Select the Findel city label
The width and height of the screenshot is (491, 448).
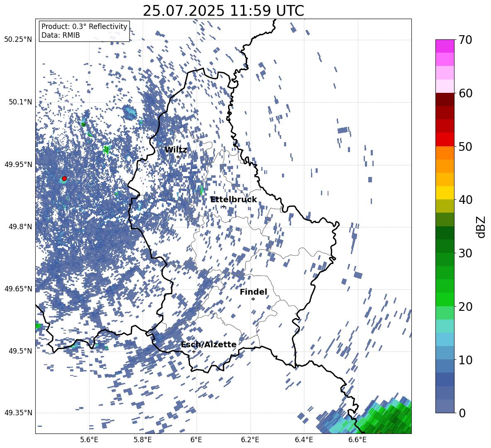253,292
